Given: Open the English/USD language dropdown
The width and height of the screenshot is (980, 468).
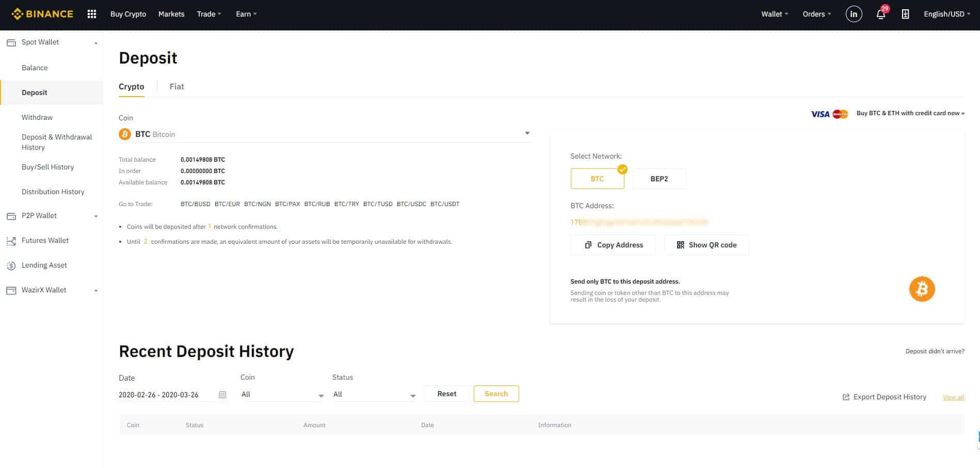Looking at the screenshot, I should point(947,14).
